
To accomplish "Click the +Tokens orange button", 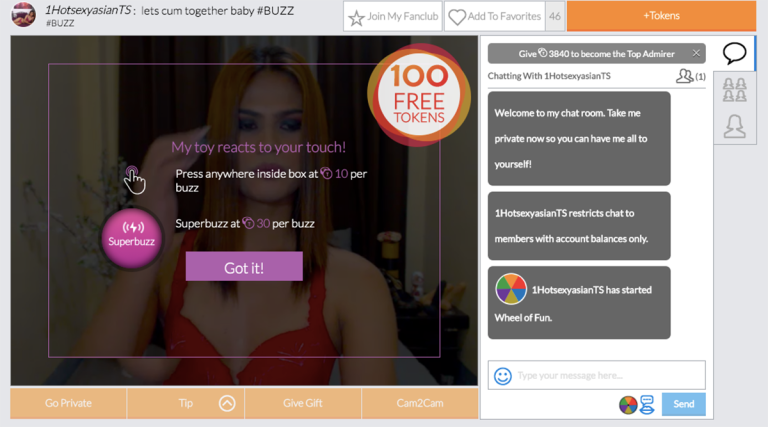I will point(660,17).
